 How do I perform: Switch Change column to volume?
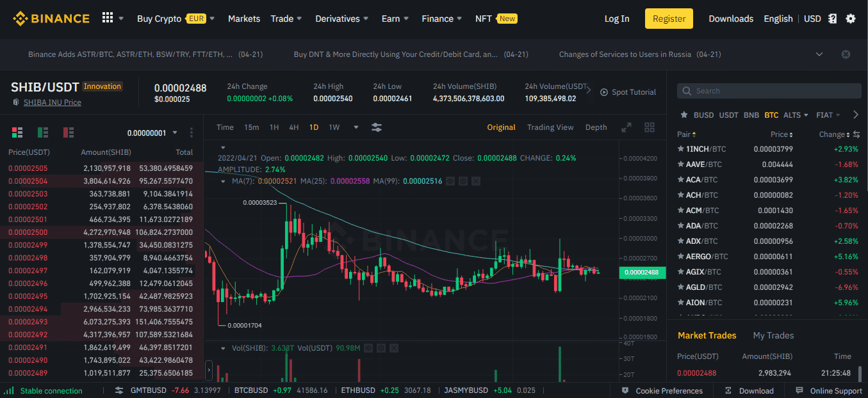856,134
